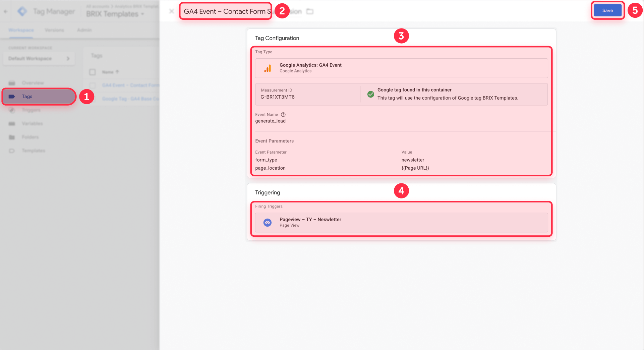Open the folder icon beside tag name
Viewport: 644px width, 350px height.
pos(310,12)
